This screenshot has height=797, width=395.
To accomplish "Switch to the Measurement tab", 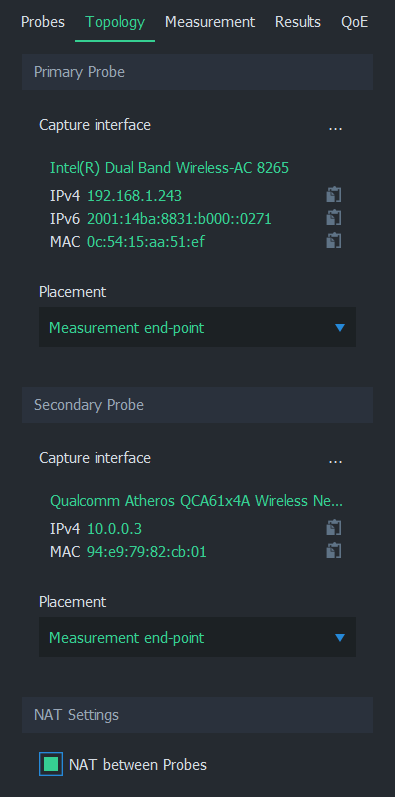I will point(210,22).
